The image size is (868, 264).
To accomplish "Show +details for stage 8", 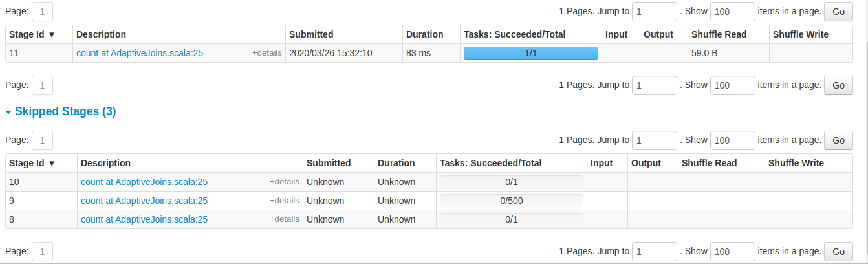I will click(284, 219).
